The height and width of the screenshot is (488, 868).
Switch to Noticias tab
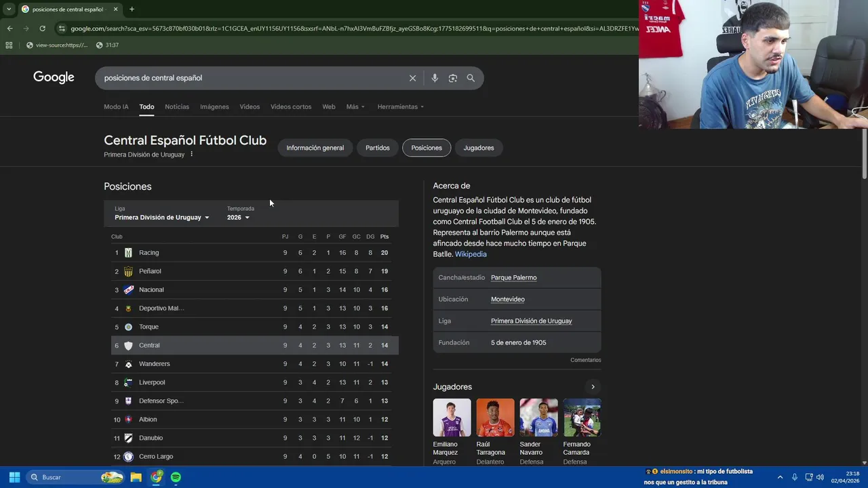point(177,106)
